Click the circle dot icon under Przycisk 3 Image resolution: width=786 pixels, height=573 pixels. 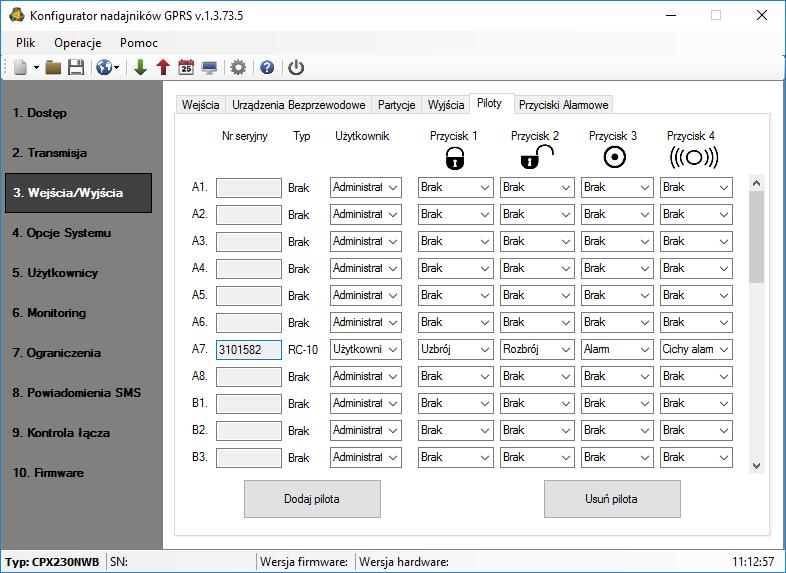(x=615, y=157)
